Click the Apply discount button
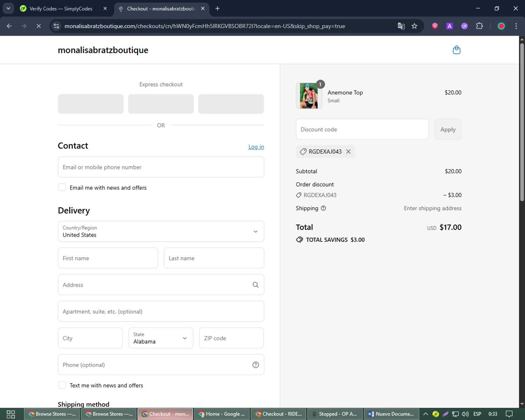The image size is (525, 420). [448, 129]
